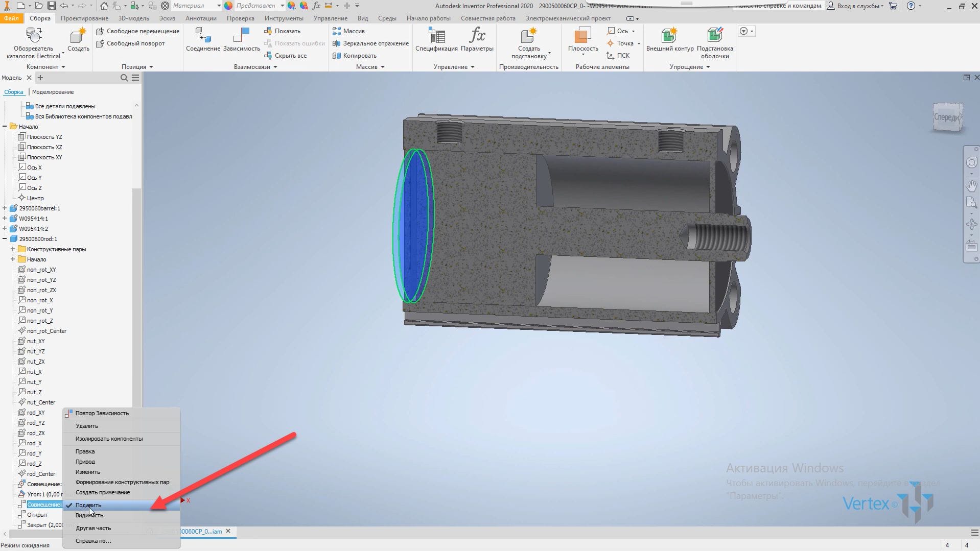The width and height of the screenshot is (980, 551).
Task: Click Подстановка оболочки tool
Action: (x=715, y=43)
